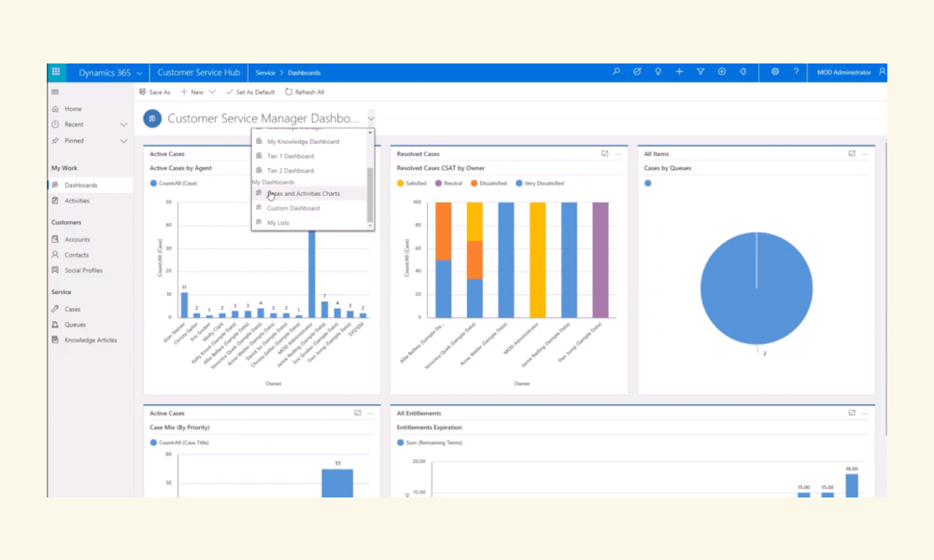
Task: Open more options for All Entitlements chart
Action: [x=865, y=413]
